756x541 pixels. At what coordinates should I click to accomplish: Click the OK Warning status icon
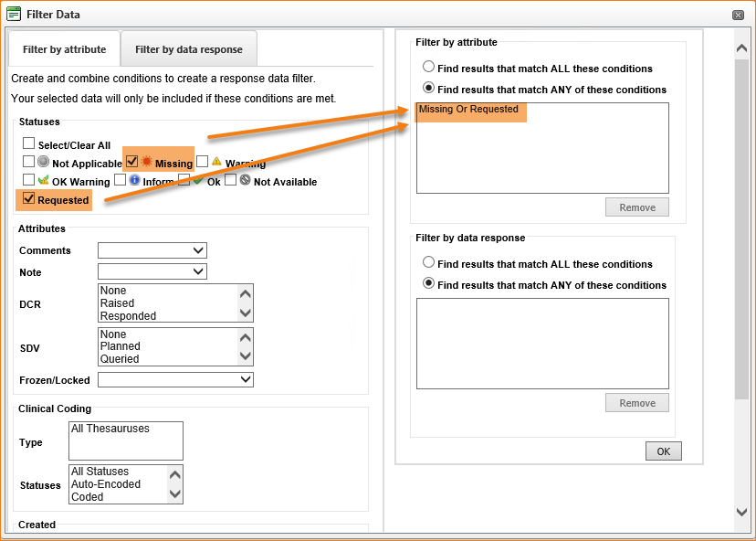pyautogui.click(x=44, y=180)
